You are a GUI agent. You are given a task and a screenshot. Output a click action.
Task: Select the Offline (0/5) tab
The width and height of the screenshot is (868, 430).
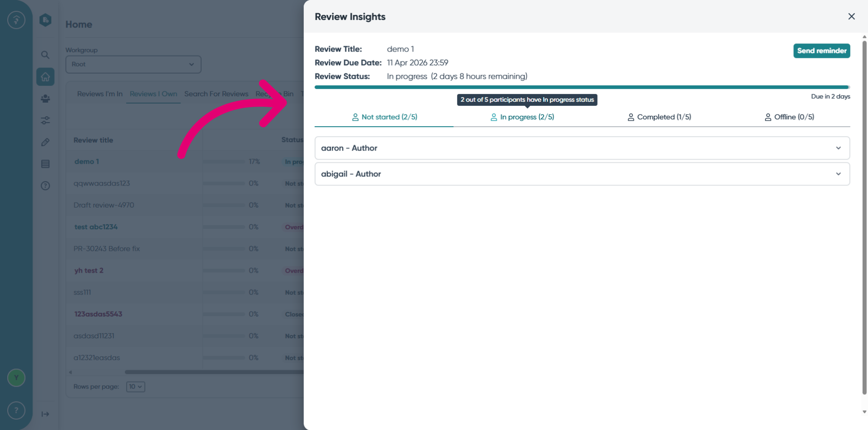pyautogui.click(x=789, y=117)
